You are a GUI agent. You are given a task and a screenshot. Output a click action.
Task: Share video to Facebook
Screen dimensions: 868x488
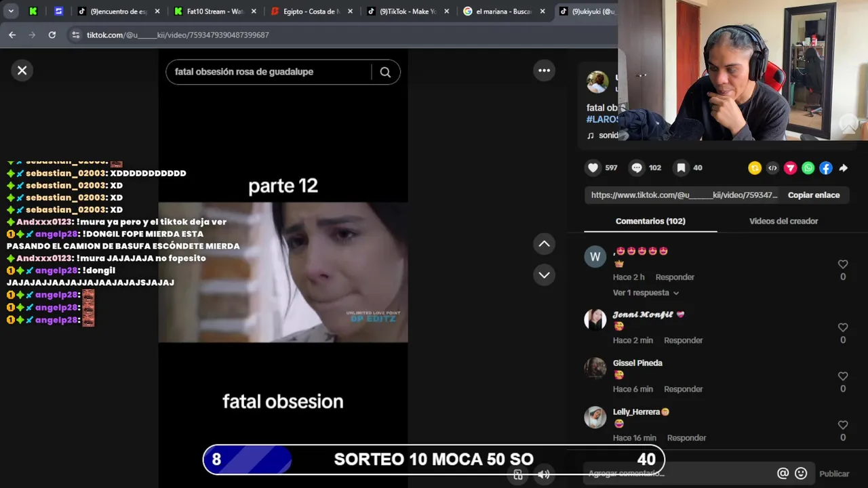(x=825, y=168)
